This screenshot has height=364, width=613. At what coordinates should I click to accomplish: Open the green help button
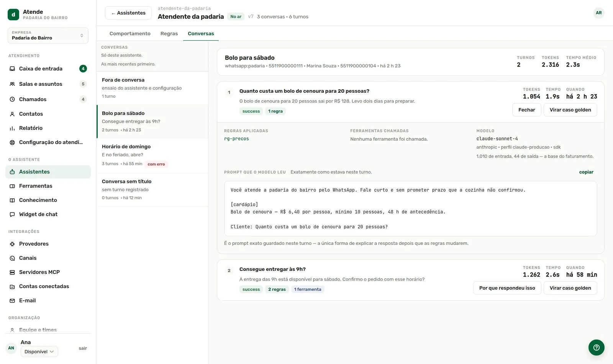tap(596, 348)
